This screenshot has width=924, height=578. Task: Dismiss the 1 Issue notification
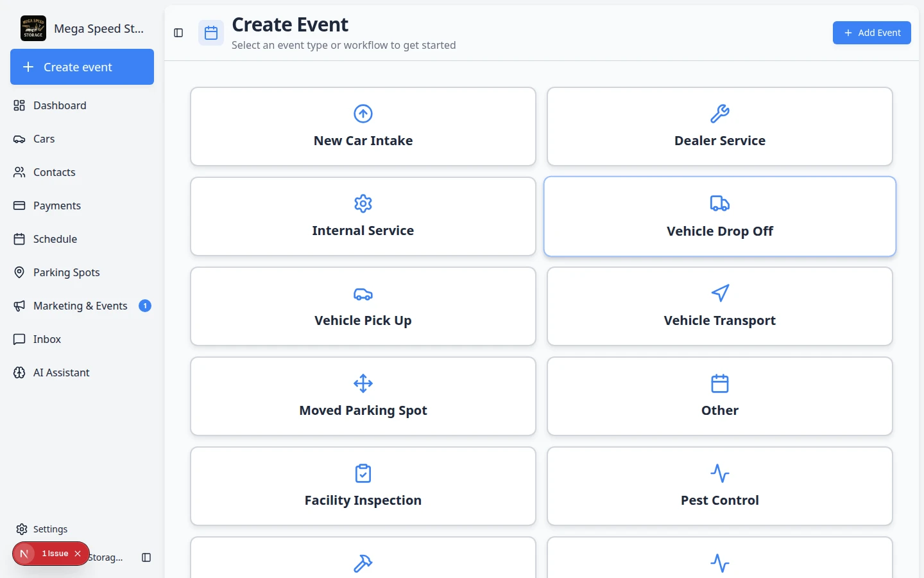click(78, 554)
